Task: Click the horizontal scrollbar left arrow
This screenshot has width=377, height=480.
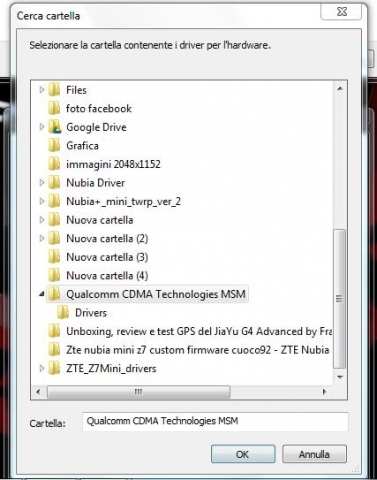Action: [38, 392]
